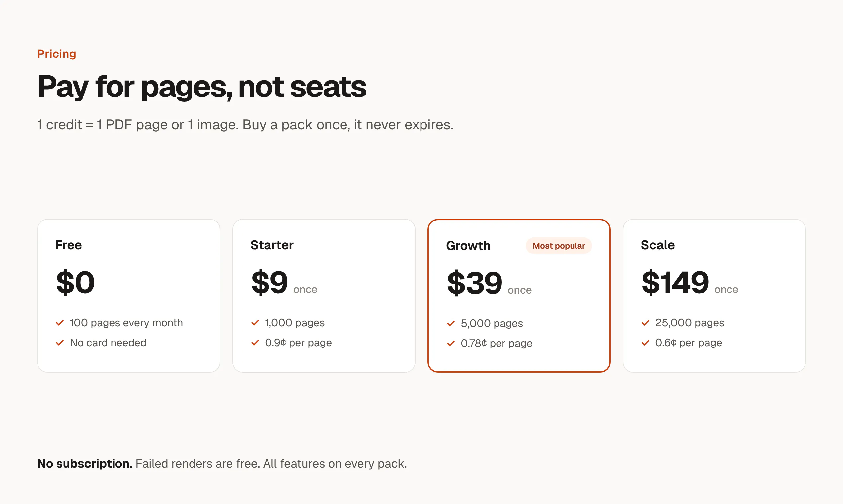Click checkmark next to 0.9¢ per page
The image size is (843, 504).
pyautogui.click(x=255, y=342)
